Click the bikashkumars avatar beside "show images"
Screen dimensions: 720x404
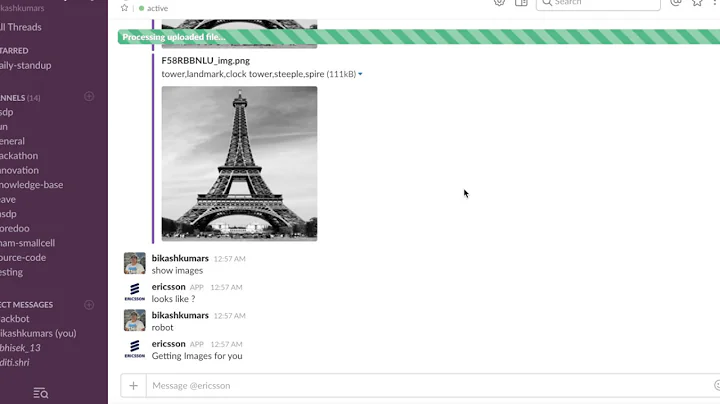point(135,263)
